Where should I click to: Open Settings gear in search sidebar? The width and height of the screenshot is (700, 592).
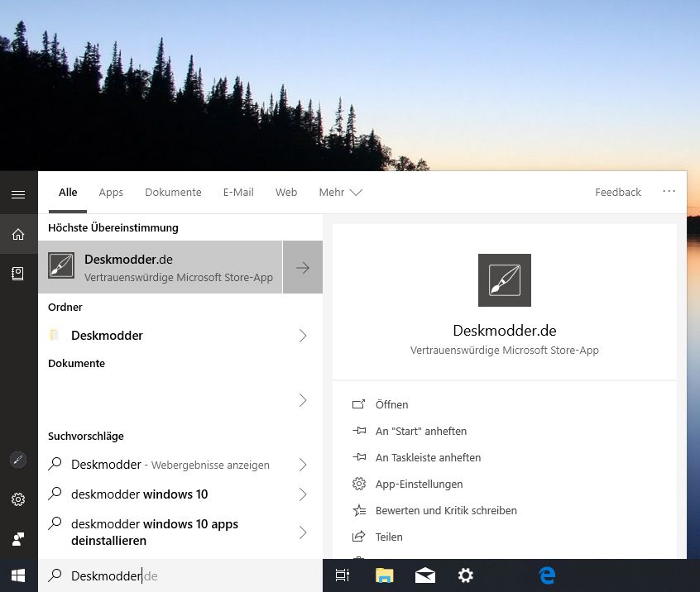(x=18, y=499)
